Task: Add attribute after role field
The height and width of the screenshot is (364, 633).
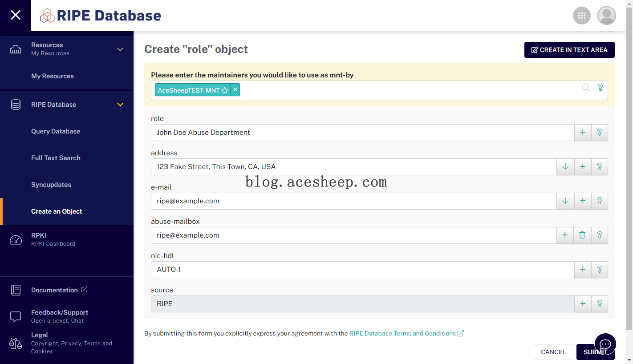Action: [x=583, y=133]
